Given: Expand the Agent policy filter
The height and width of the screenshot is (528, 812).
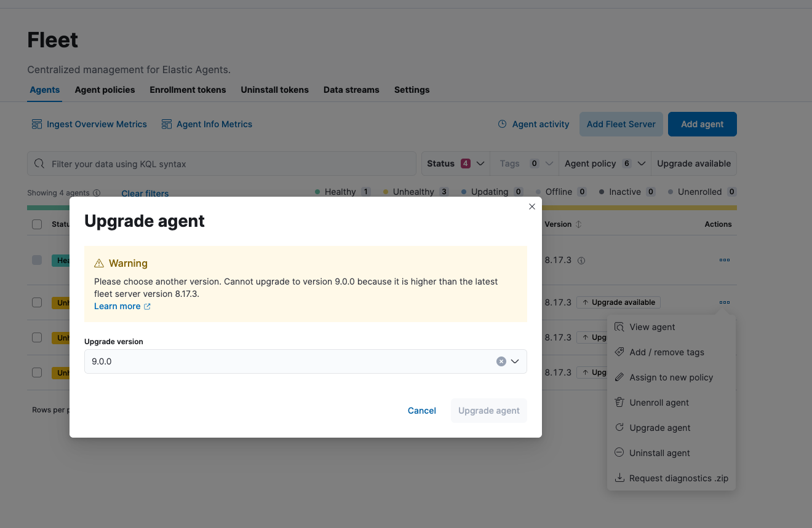Looking at the screenshot, I should point(605,164).
